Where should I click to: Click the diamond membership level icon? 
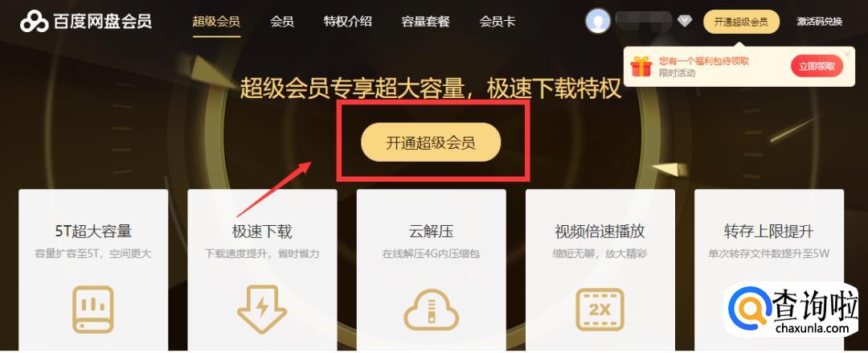click(x=685, y=22)
